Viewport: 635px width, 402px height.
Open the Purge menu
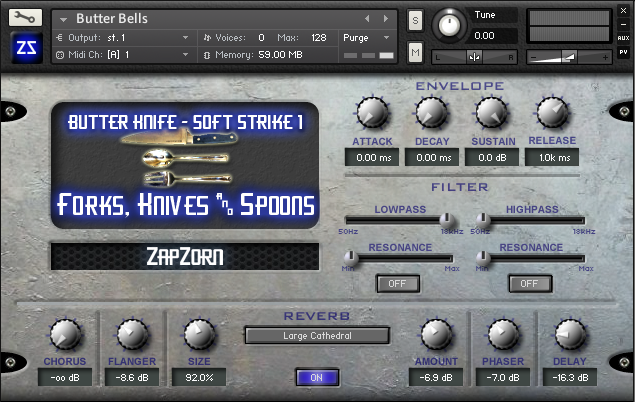click(367, 37)
